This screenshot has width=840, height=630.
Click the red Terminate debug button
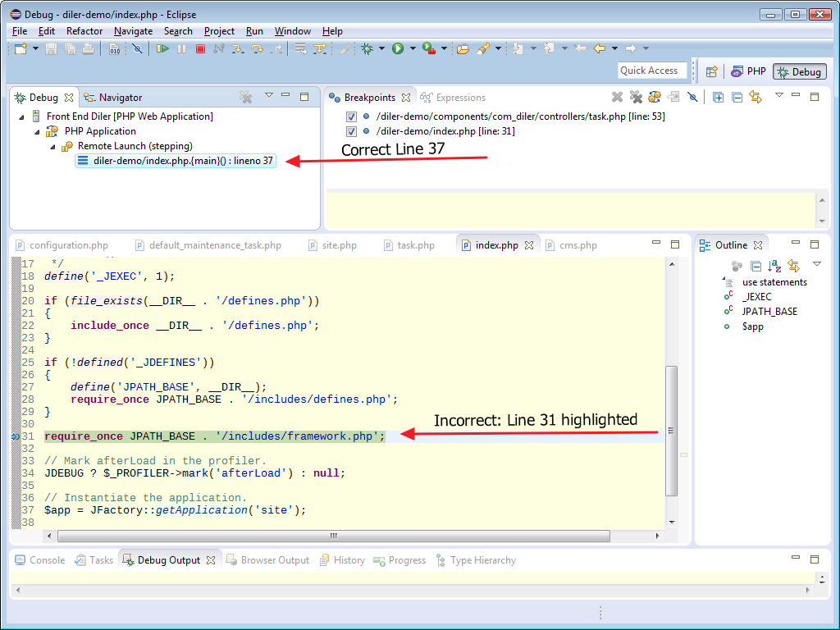200,48
